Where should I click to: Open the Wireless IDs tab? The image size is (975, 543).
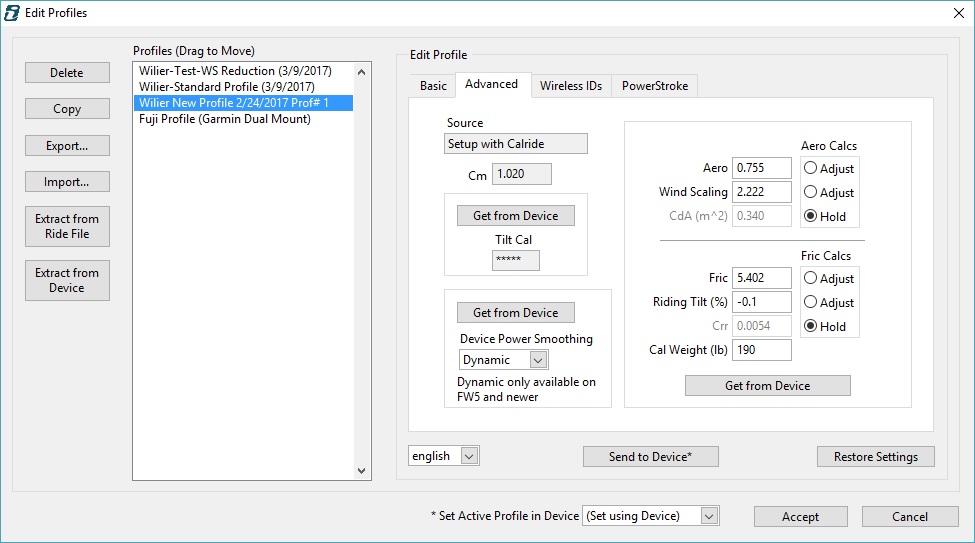click(570, 86)
